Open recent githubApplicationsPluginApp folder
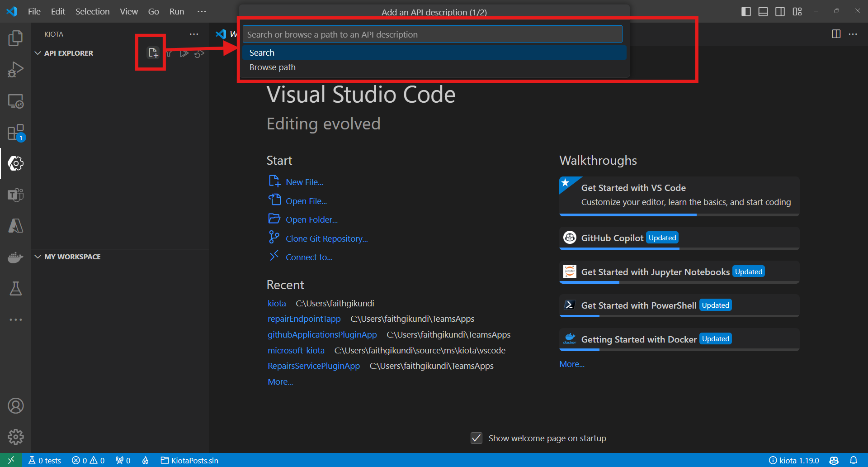Screen dimensions: 868x467 [322, 334]
